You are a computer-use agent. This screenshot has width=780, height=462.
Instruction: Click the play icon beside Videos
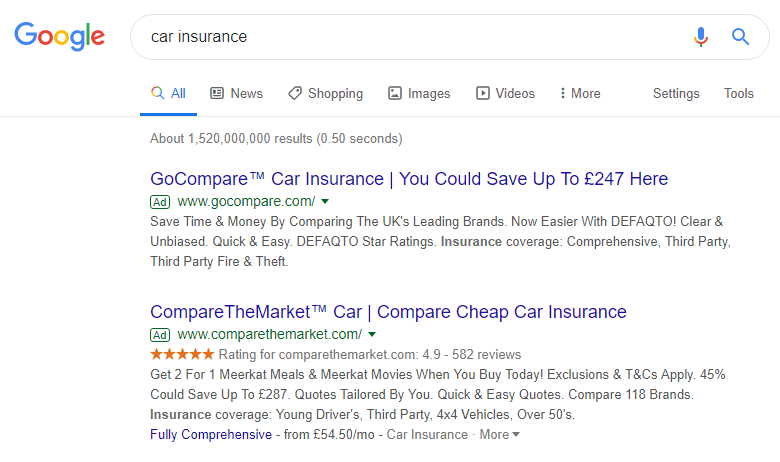coord(483,93)
